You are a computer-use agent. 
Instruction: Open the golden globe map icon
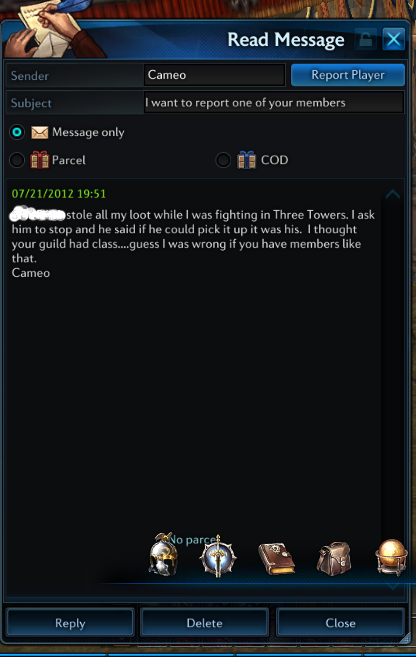(391, 557)
